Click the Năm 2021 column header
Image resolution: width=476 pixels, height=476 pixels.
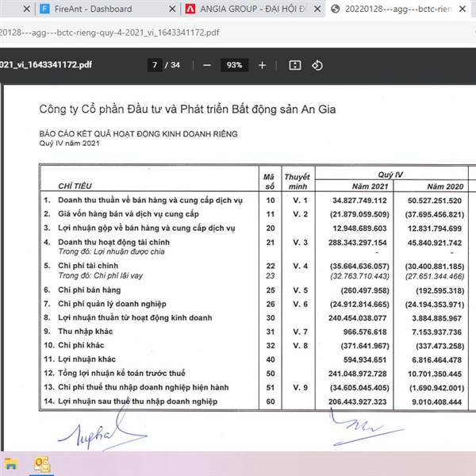[x=370, y=186]
